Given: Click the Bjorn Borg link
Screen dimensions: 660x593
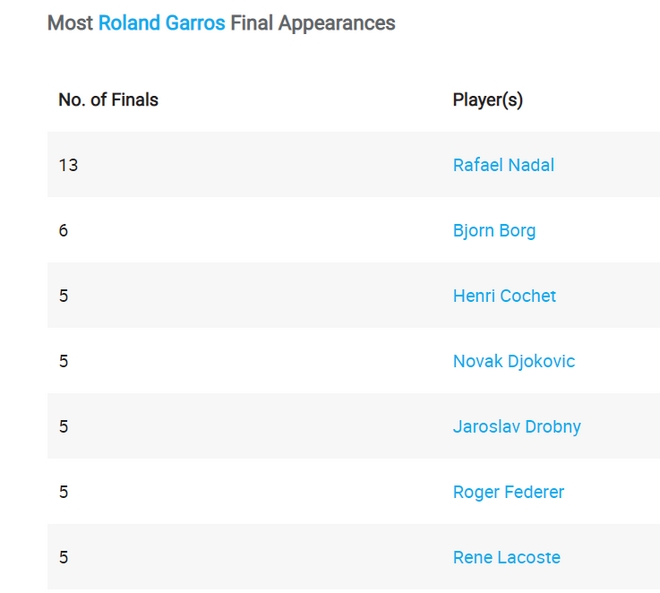Looking at the screenshot, I should pyautogui.click(x=494, y=230).
